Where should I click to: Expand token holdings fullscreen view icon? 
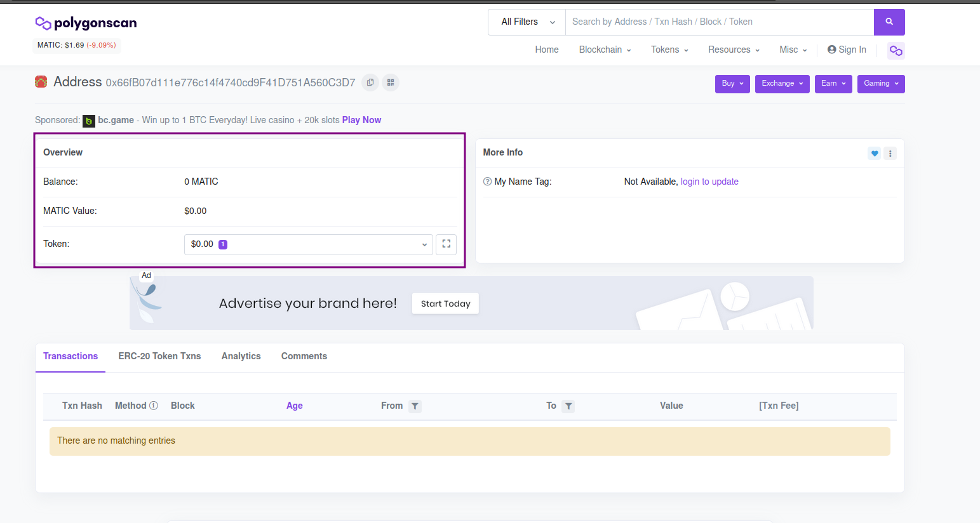coord(446,244)
